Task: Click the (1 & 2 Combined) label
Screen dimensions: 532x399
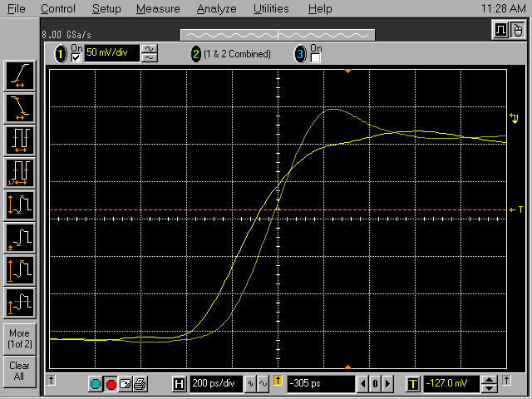Action: point(237,54)
